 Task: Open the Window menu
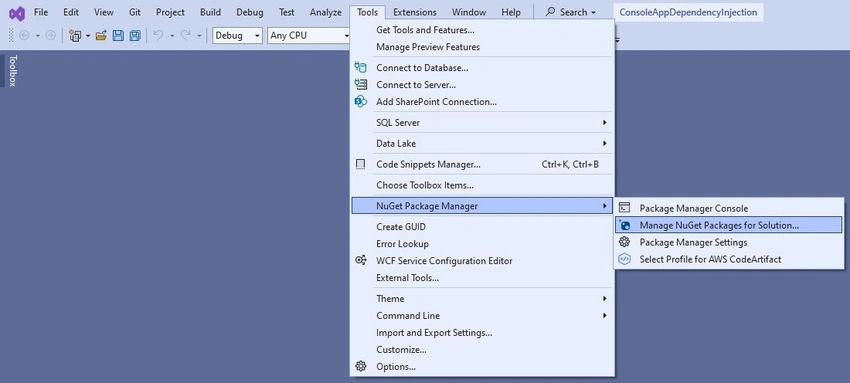(469, 12)
